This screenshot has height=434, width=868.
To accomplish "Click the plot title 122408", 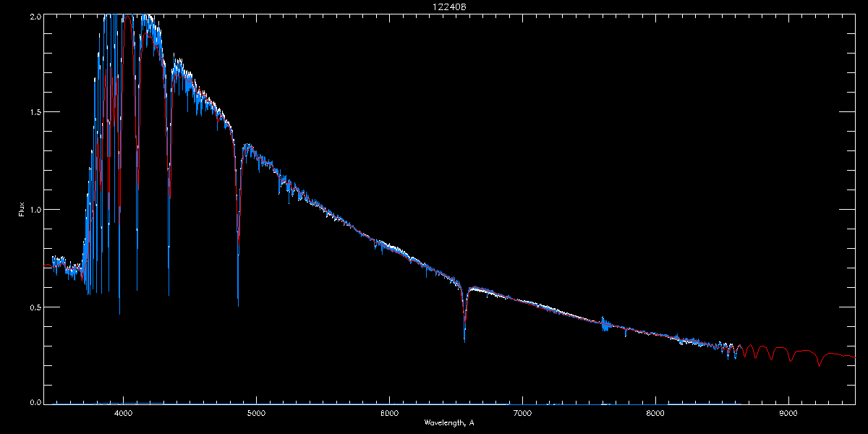I will tap(449, 7).
